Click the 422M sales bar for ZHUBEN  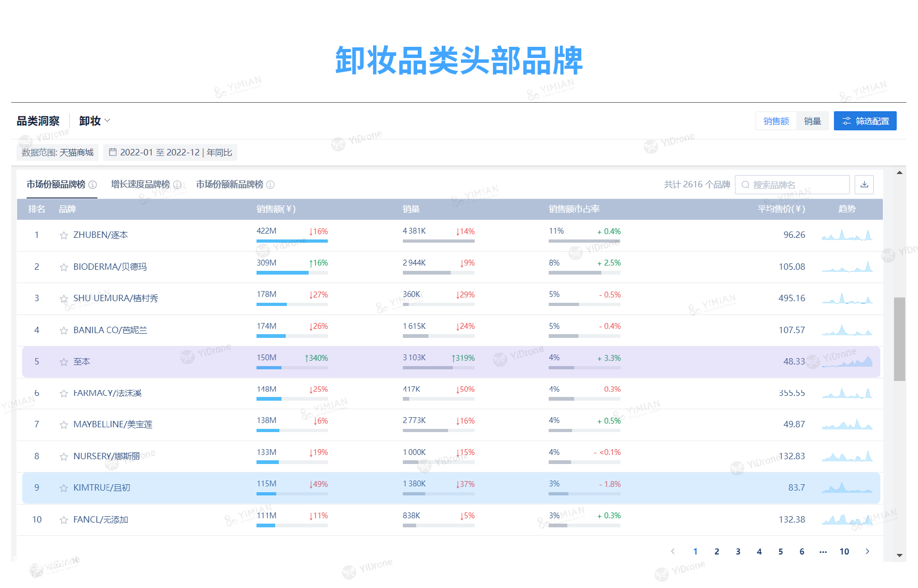292,241
